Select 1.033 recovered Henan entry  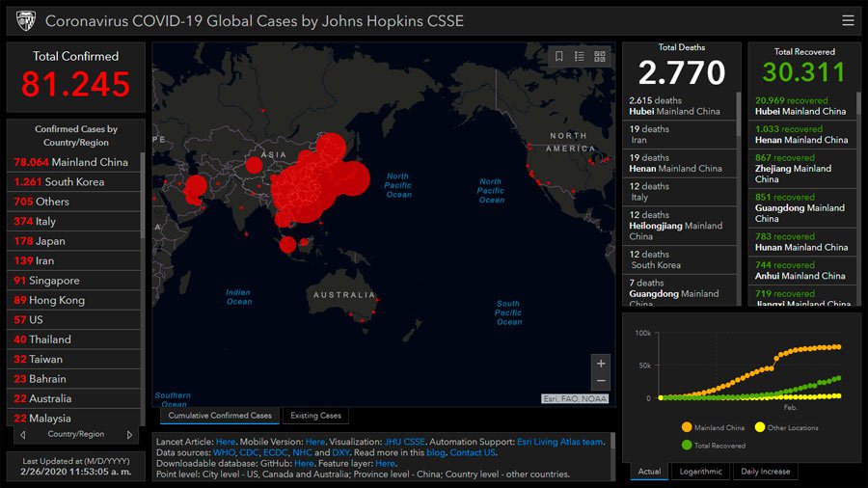tap(802, 134)
